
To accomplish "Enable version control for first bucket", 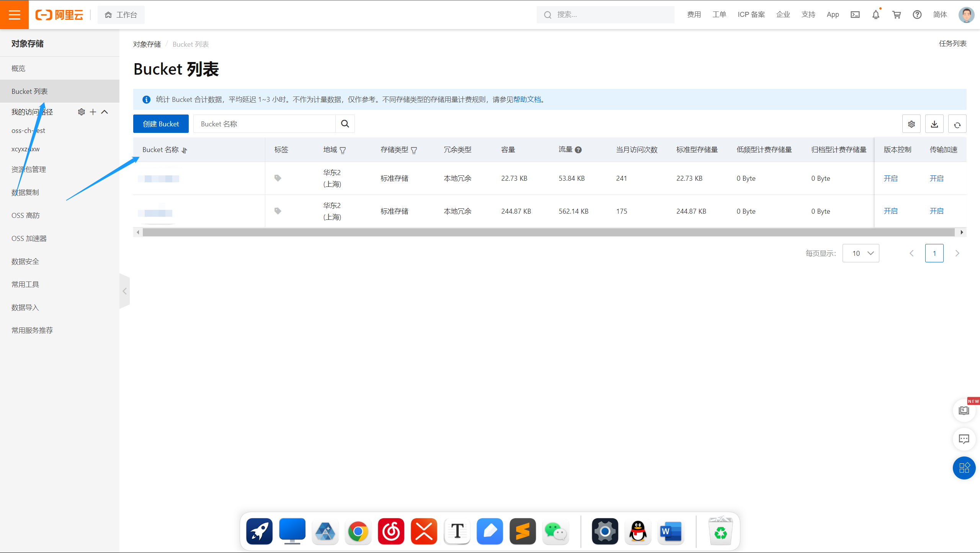I will pyautogui.click(x=890, y=178).
